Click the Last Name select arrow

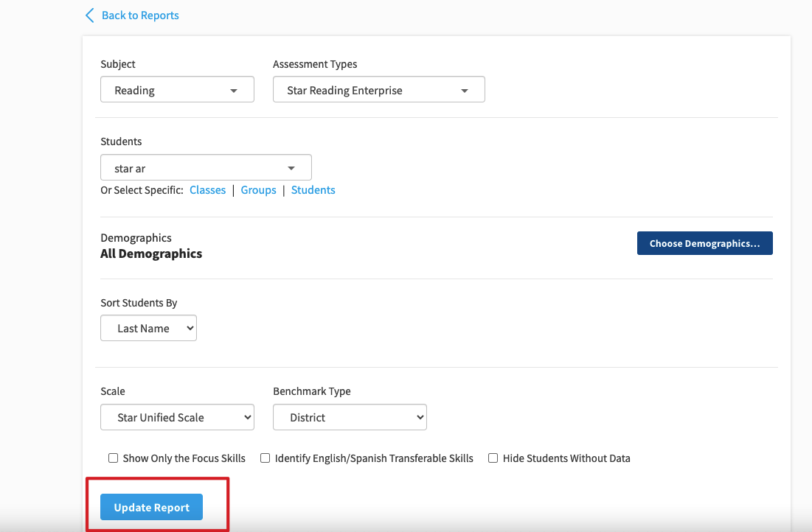pos(190,329)
